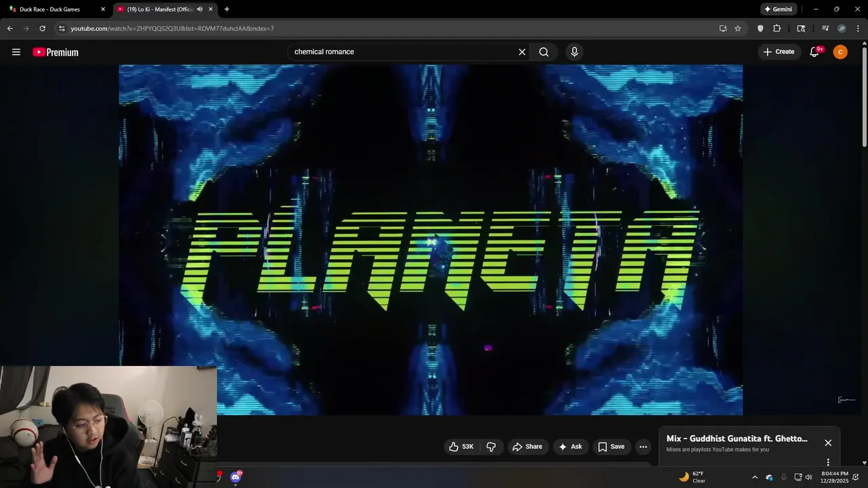Open more actions ellipsis under video
The width and height of the screenshot is (868, 488).
click(643, 447)
